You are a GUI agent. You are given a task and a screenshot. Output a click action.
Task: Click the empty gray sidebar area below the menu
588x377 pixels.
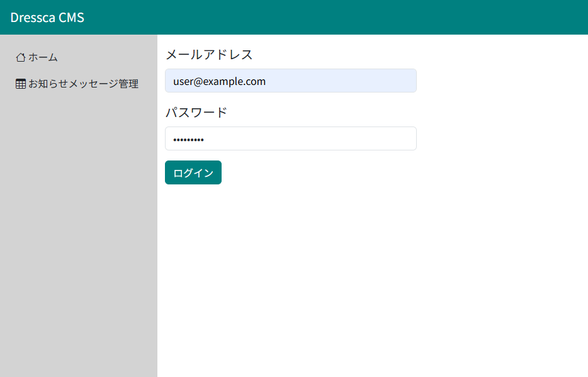79,252
